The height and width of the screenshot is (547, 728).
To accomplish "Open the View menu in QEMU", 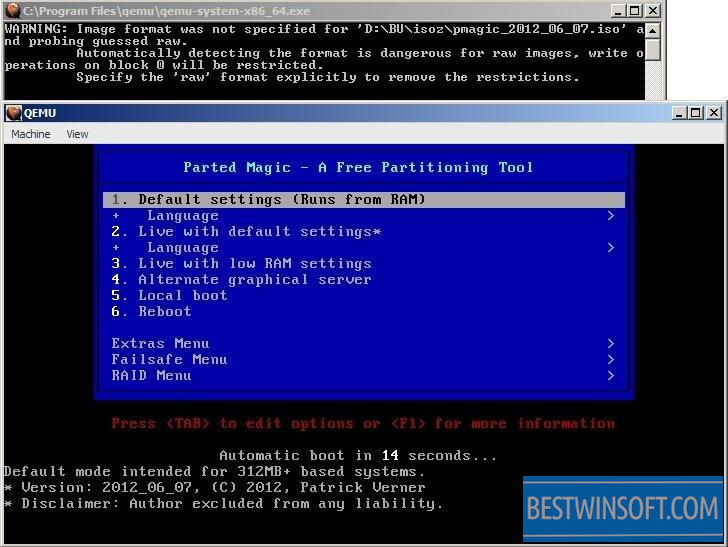I will click(x=77, y=134).
